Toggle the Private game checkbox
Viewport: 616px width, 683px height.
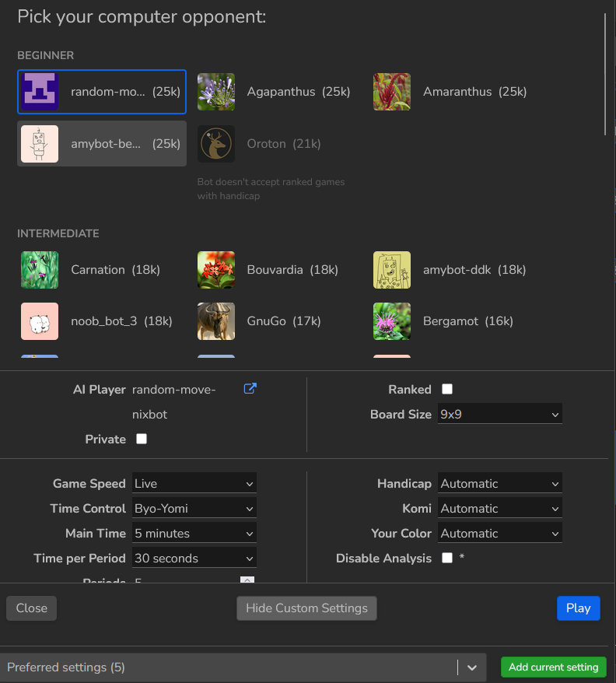pyautogui.click(x=142, y=439)
